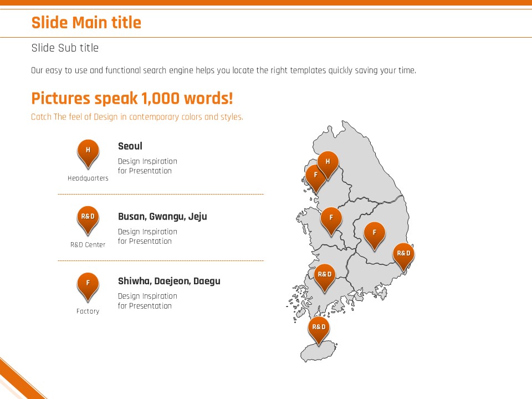Click the F map pin partly behind the H pin

[314, 176]
